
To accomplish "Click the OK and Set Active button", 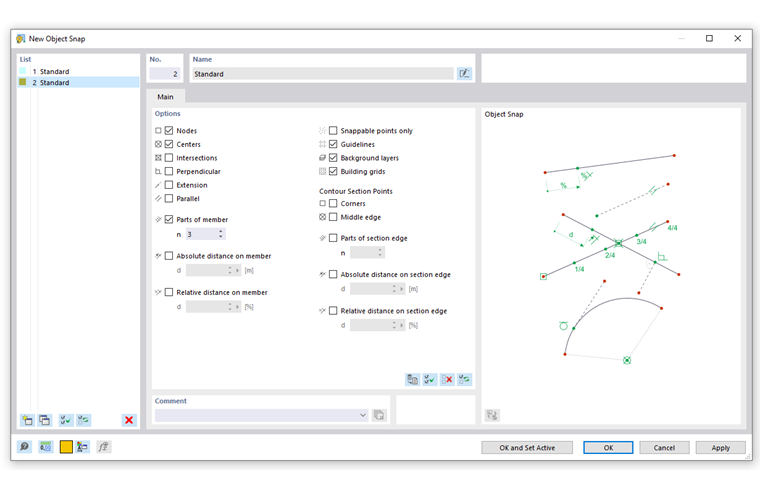I will [x=527, y=448].
